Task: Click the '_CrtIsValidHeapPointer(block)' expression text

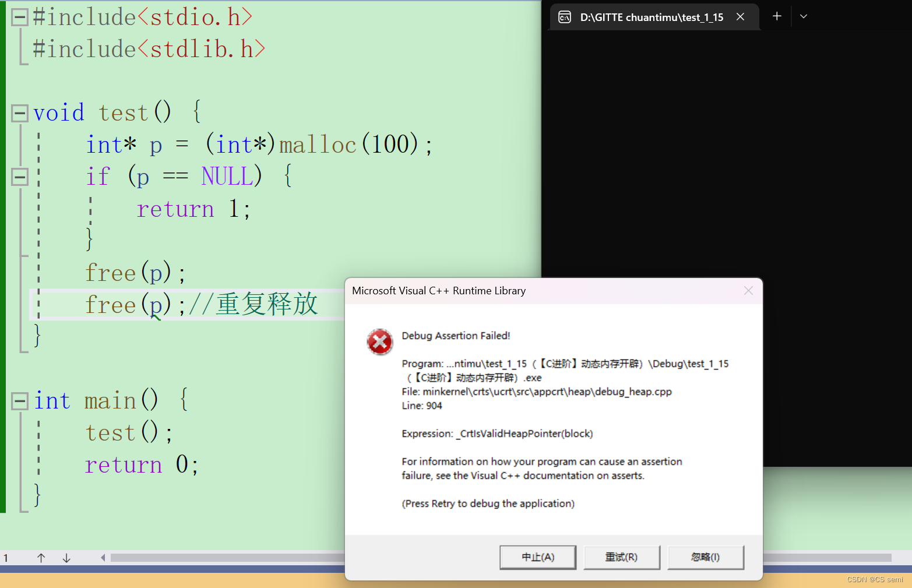Action: click(525, 434)
